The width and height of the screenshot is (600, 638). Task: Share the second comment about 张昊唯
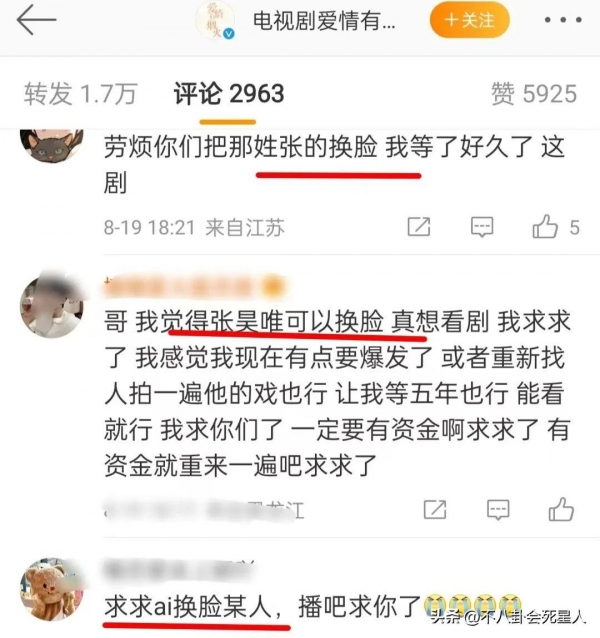point(435,509)
